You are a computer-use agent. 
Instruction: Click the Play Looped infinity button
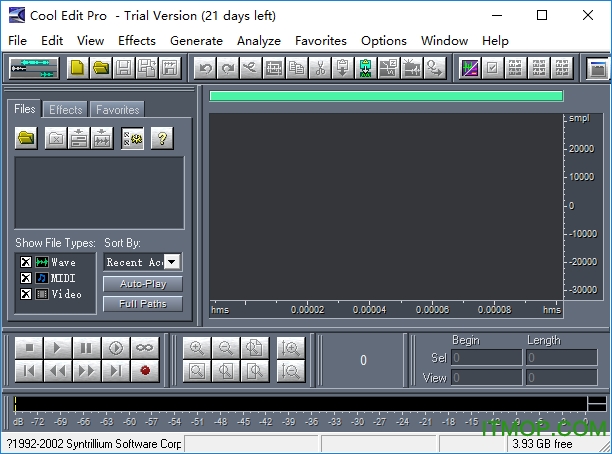[145, 347]
